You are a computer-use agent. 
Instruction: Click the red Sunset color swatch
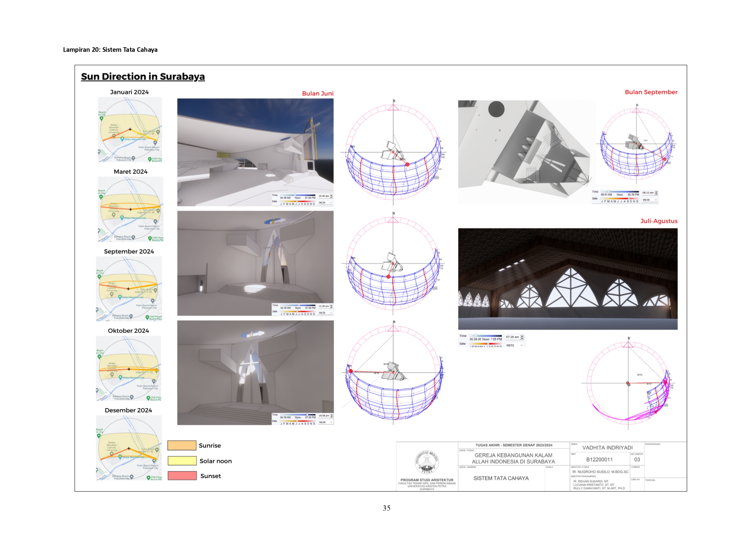pyautogui.click(x=182, y=476)
